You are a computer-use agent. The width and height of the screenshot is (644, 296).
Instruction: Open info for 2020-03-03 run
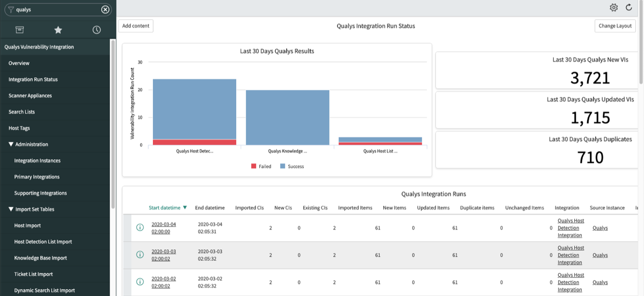coord(140,255)
